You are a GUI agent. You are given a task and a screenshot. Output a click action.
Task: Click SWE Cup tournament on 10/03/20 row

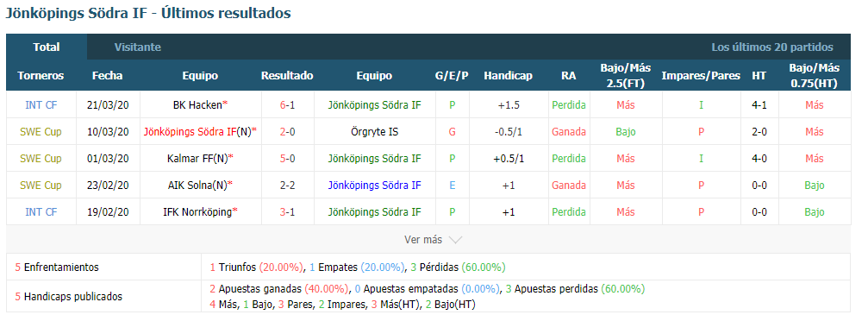[x=41, y=132]
